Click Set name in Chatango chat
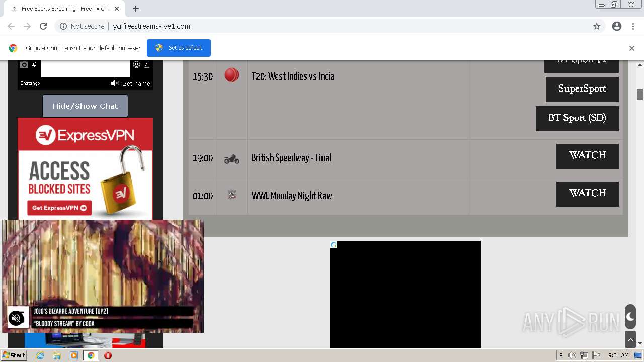 [136, 83]
